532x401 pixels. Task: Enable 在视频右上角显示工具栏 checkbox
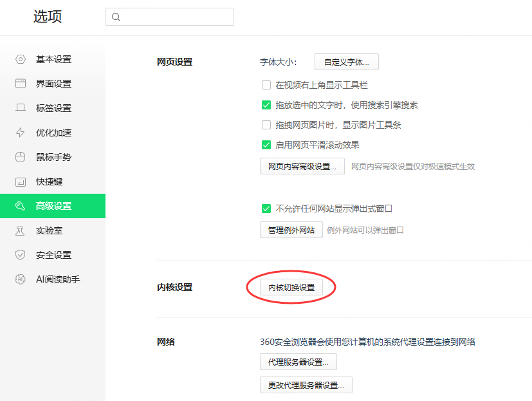266,85
